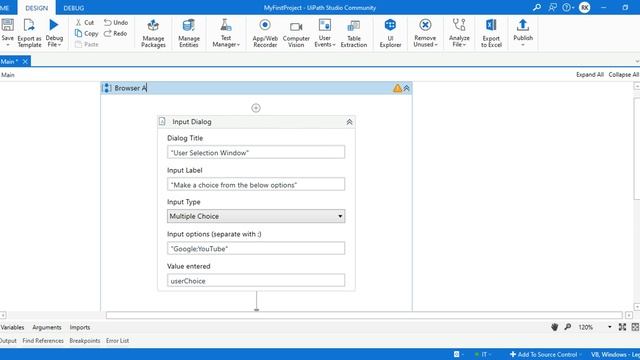Viewport: 640px width, 360px height.
Task: Copy the selected activity
Action: click(x=87, y=33)
